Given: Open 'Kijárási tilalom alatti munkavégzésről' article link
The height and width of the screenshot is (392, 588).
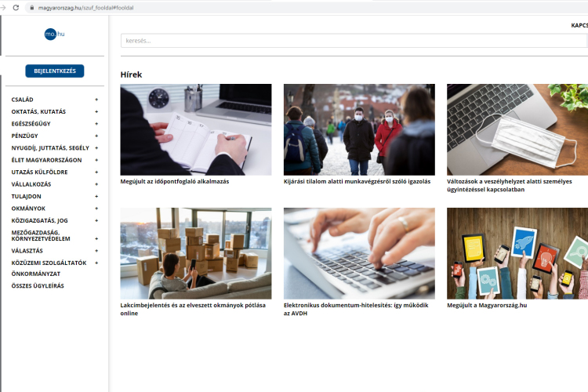Looking at the screenshot, I should pos(357,181).
